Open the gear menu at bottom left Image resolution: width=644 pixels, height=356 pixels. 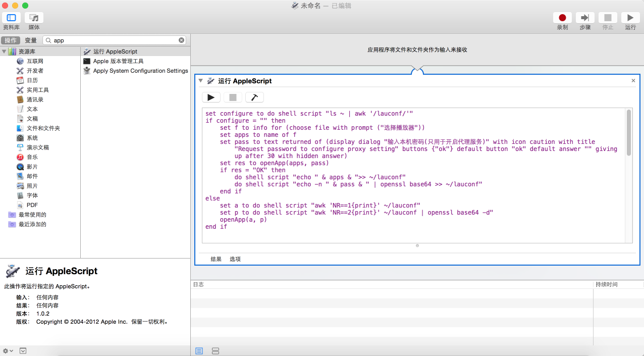pyautogui.click(x=8, y=351)
